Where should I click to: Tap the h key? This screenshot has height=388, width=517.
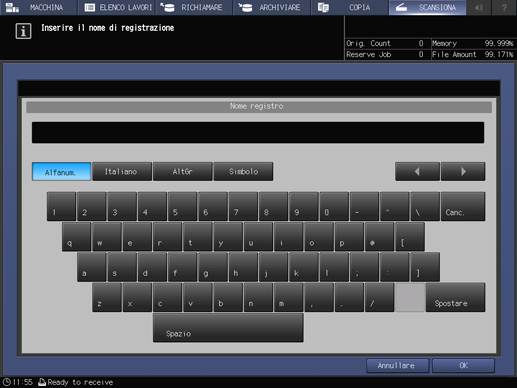pos(243,267)
